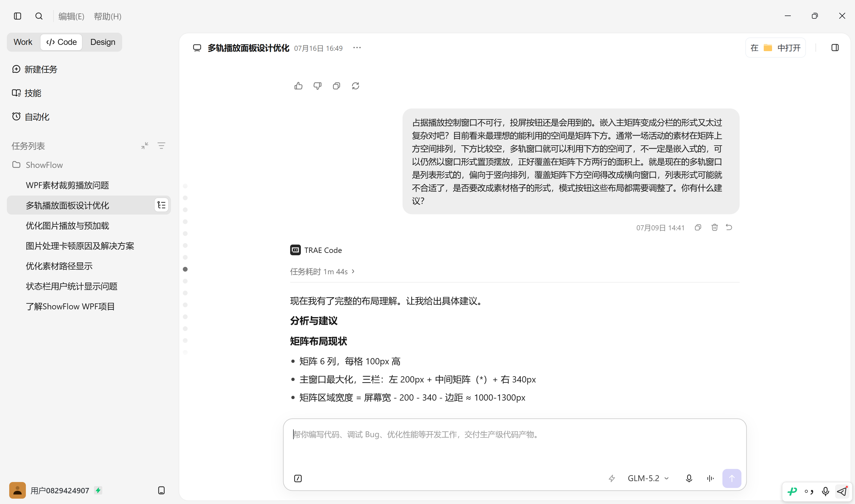This screenshot has height=504, width=855.
Task: Expand the 任务耗时 1m 44s details
Action: pyautogui.click(x=322, y=271)
